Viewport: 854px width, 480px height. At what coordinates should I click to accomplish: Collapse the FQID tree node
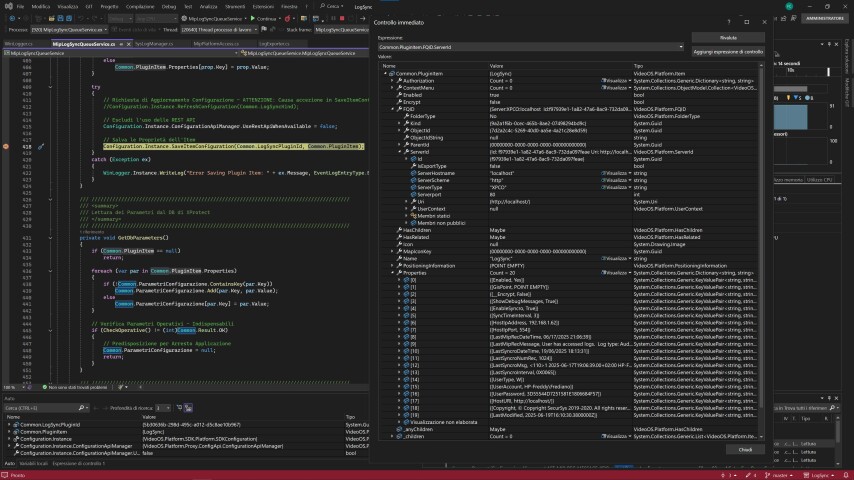coord(392,108)
